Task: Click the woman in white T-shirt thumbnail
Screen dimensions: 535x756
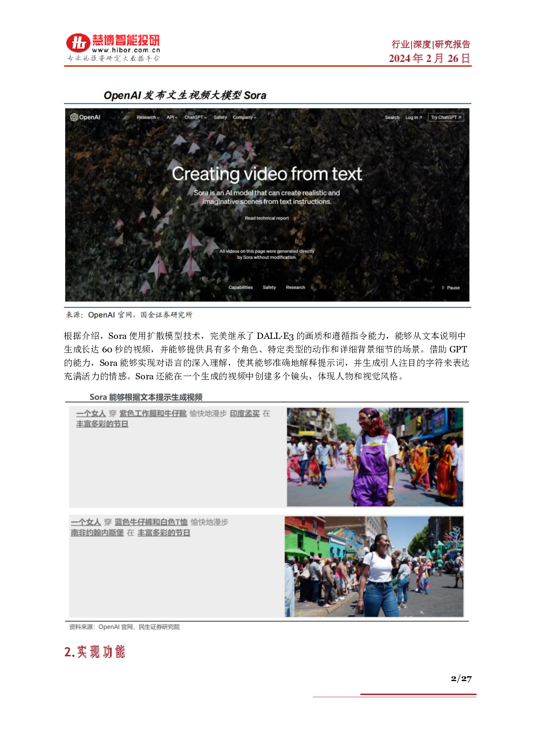Action: pos(374,566)
